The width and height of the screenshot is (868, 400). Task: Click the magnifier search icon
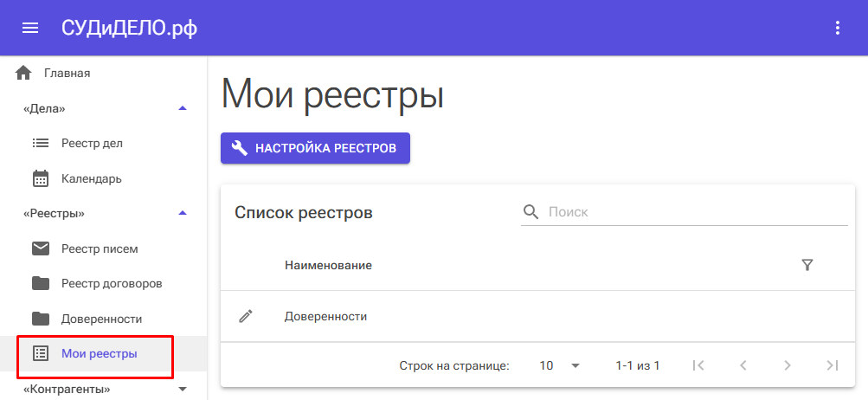530,212
